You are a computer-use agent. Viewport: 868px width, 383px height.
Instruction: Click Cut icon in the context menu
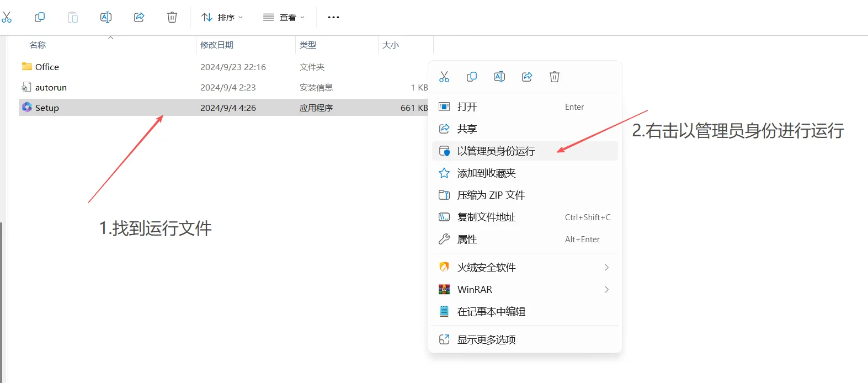pos(444,77)
